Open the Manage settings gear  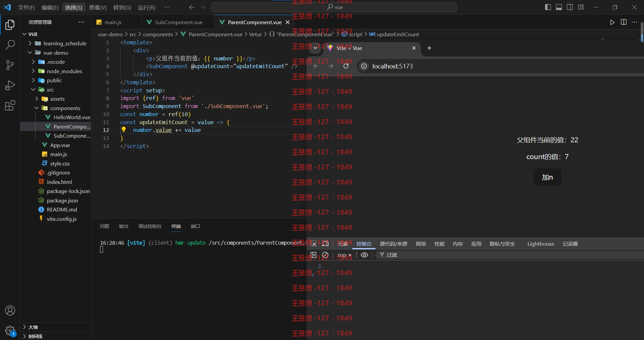tap(10, 331)
